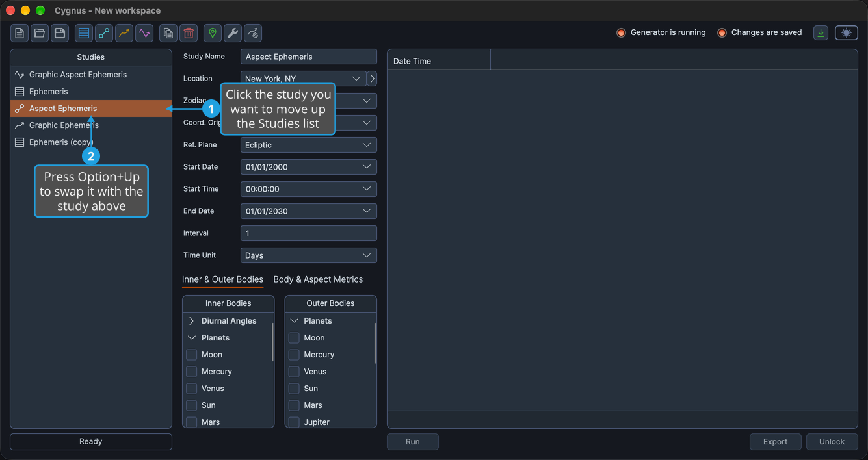Open the Start Date picker dropdown

(x=367, y=167)
